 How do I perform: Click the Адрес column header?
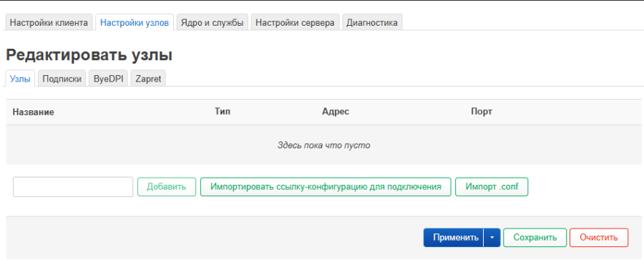point(336,112)
